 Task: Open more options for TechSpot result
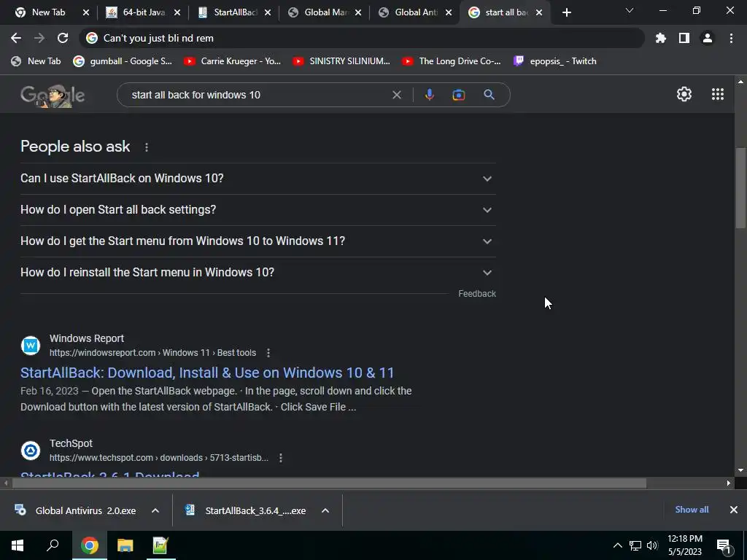(281, 458)
